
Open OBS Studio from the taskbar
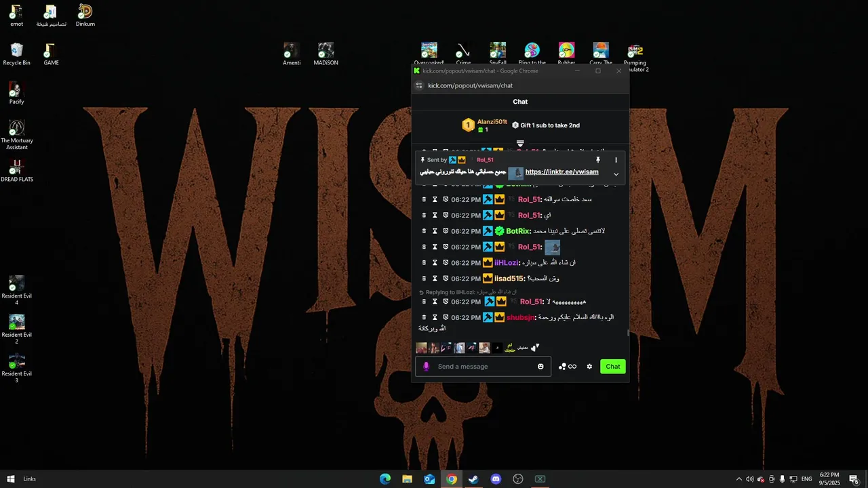(x=518, y=479)
